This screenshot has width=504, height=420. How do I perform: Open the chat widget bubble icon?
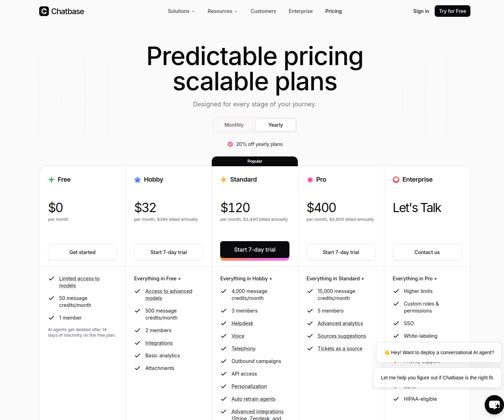coord(494,405)
